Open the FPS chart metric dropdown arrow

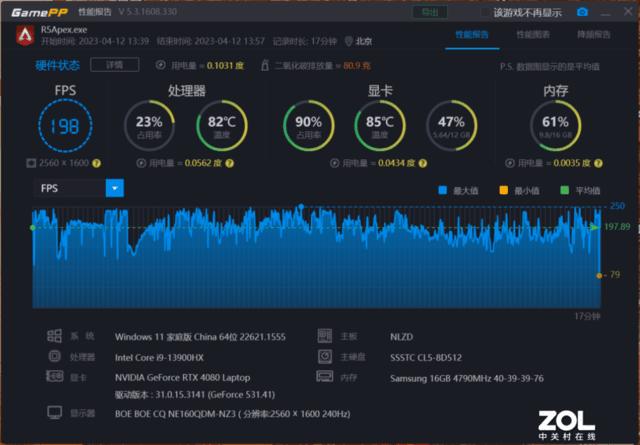[115, 188]
